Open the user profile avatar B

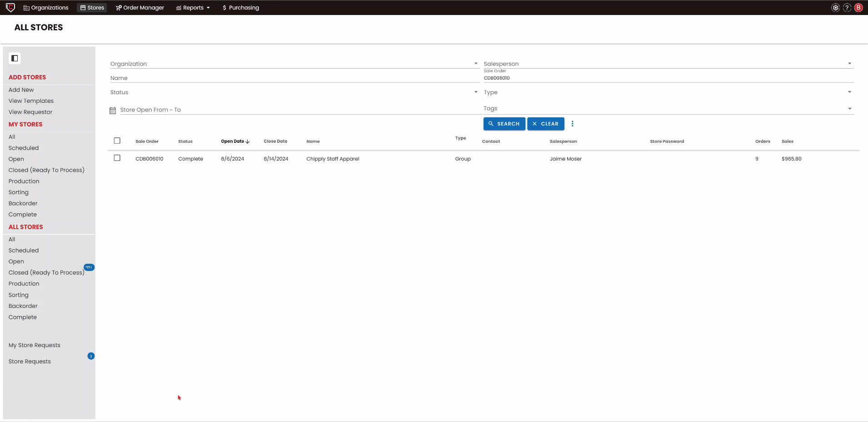coord(858,8)
